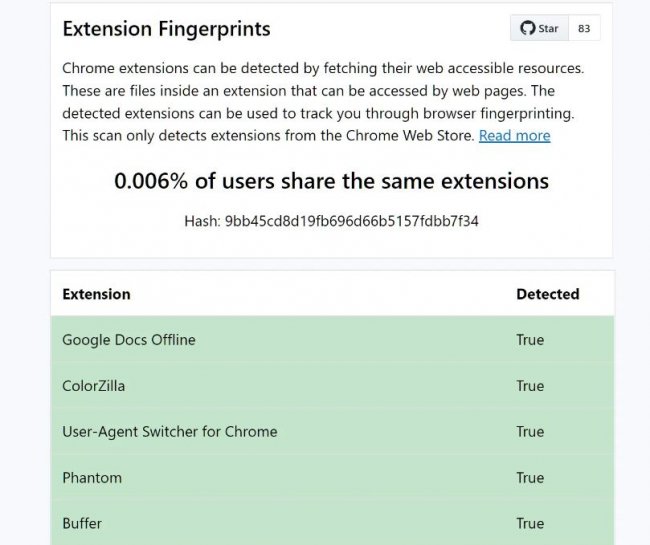Screen dimensions: 650x545
Task: Click True value for Google Docs Offline
Action: 530,340
